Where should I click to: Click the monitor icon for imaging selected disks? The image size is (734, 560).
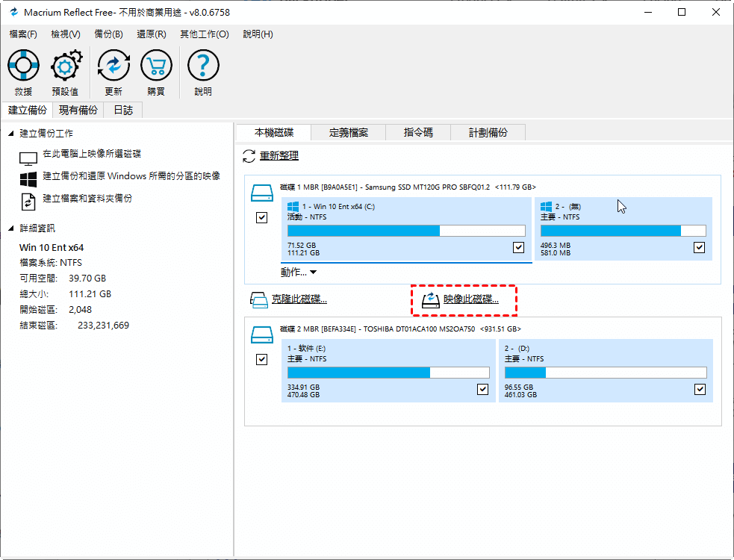pos(28,158)
